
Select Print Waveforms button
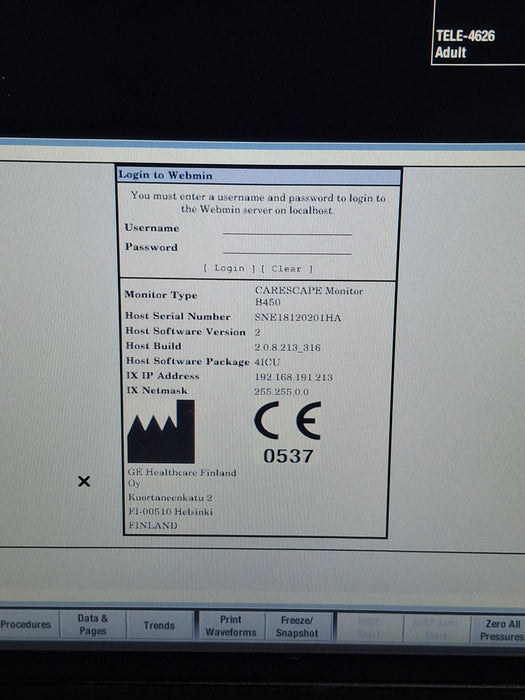coord(231,626)
